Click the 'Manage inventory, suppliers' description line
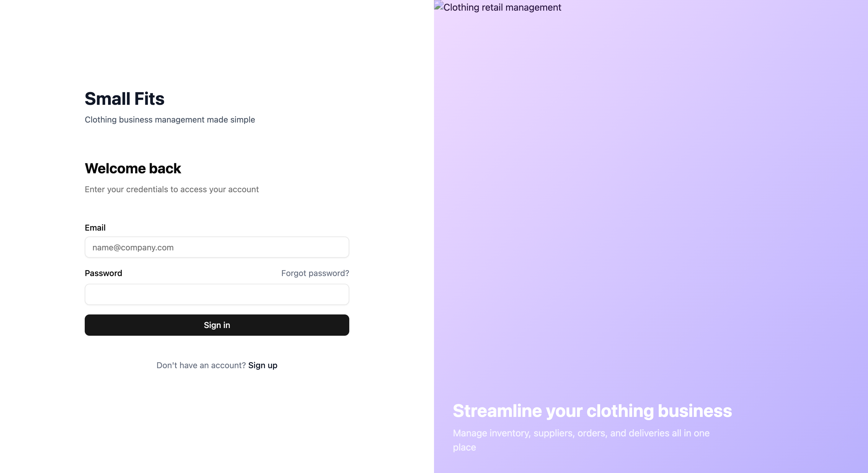Viewport: 868px width, 473px height. [581, 433]
